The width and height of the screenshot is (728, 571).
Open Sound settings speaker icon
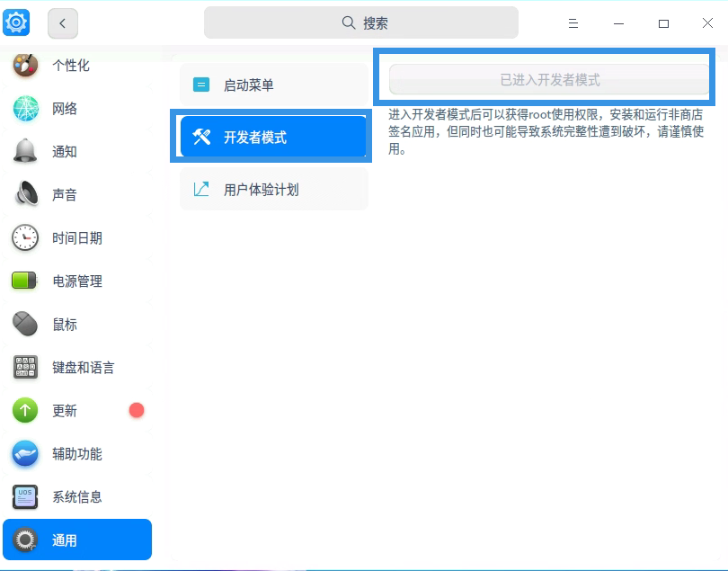click(x=25, y=195)
